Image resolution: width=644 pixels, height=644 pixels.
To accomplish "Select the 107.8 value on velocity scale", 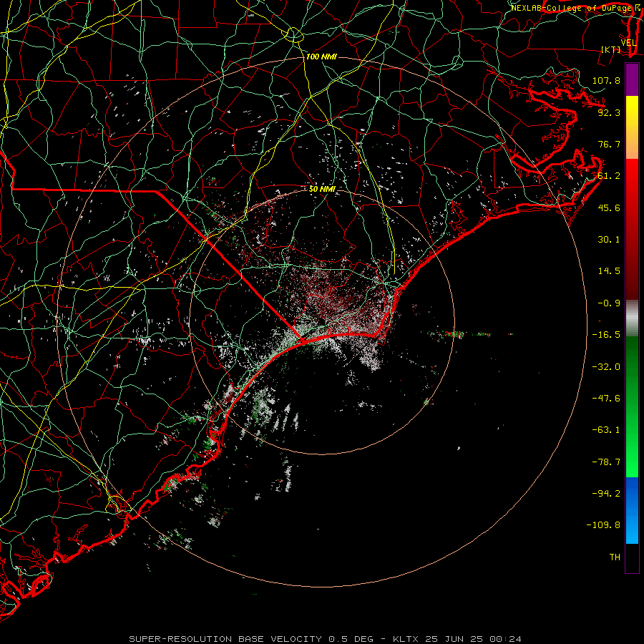I will (x=606, y=80).
